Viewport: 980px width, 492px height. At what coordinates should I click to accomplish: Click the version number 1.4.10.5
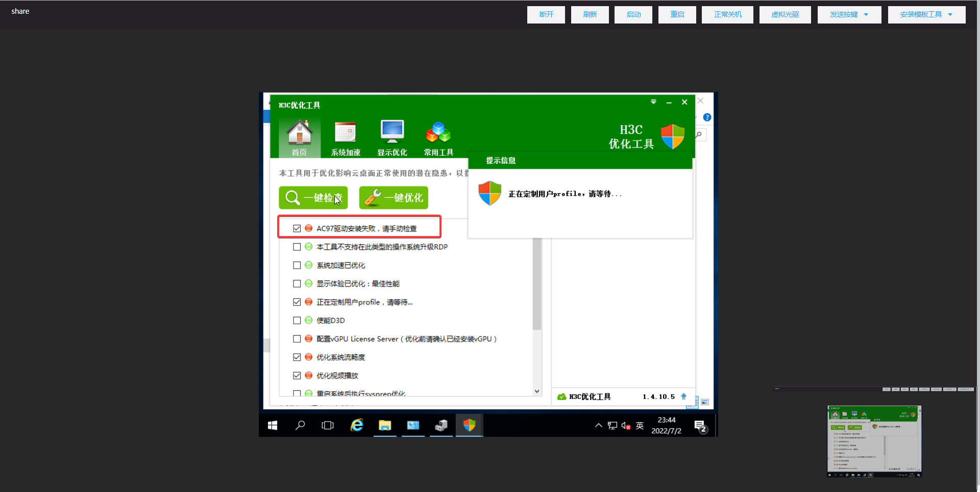(x=658, y=396)
